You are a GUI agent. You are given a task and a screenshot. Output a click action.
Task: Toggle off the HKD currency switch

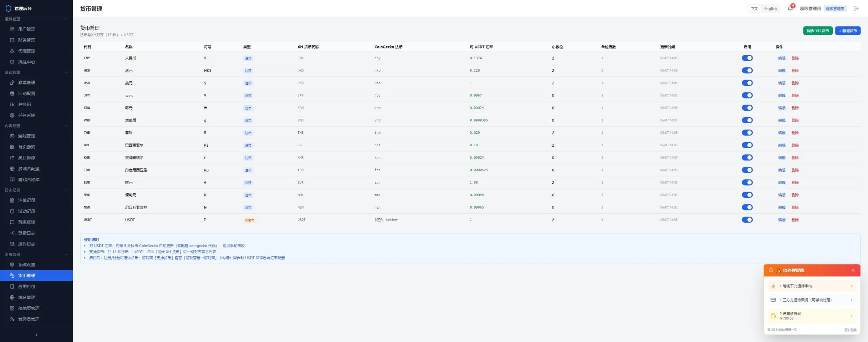click(x=747, y=70)
